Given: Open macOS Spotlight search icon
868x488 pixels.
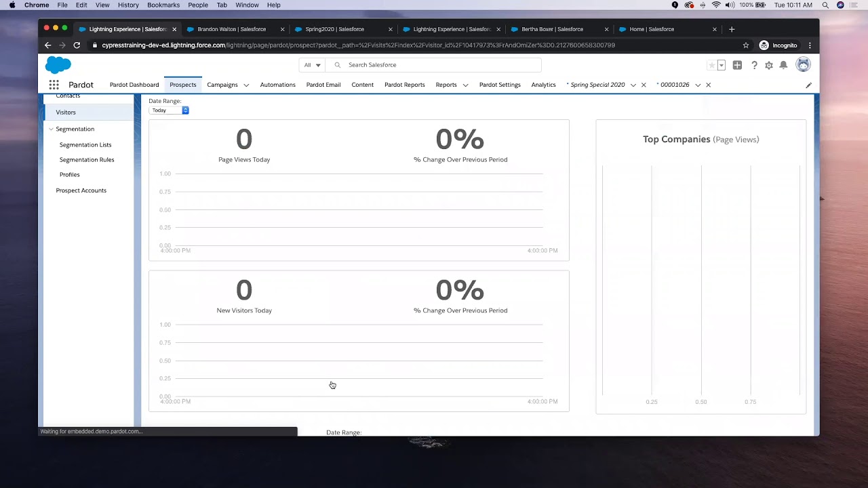Looking at the screenshot, I should coord(825,5).
